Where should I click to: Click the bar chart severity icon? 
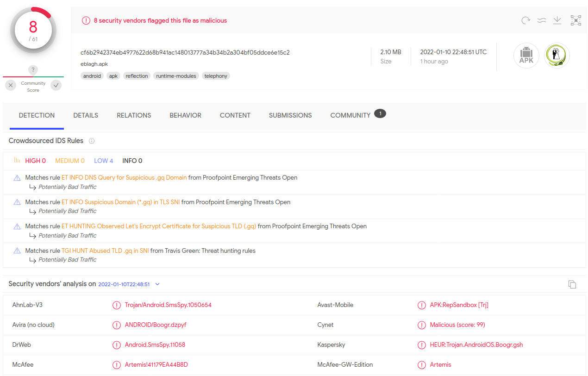(x=17, y=160)
